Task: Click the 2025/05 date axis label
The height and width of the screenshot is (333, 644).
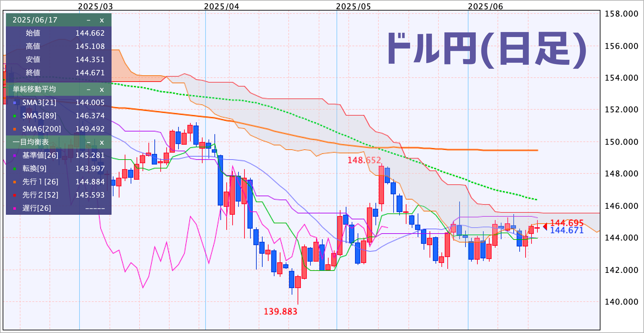Action: pyautogui.click(x=353, y=6)
